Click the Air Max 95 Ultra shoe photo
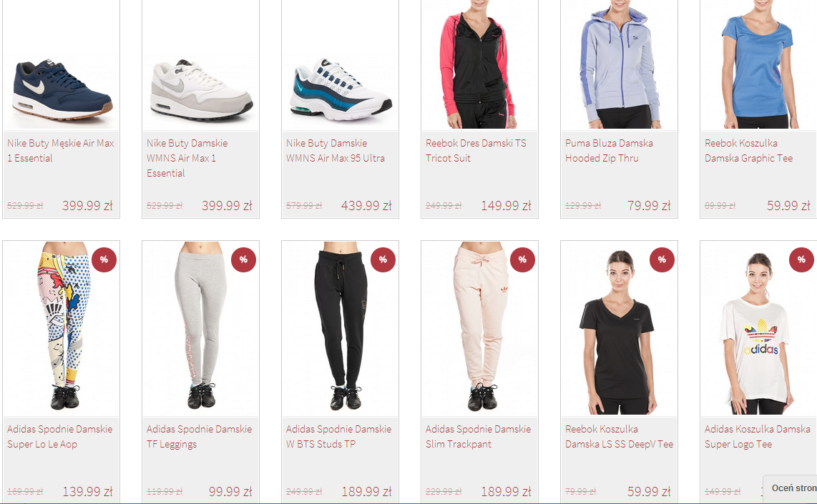817x504 pixels. point(341,89)
